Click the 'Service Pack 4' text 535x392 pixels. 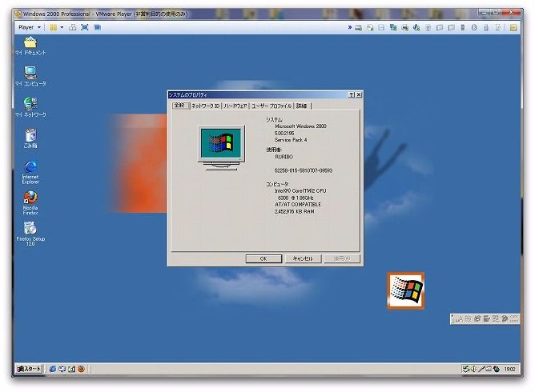pyautogui.click(x=291, y=140)
